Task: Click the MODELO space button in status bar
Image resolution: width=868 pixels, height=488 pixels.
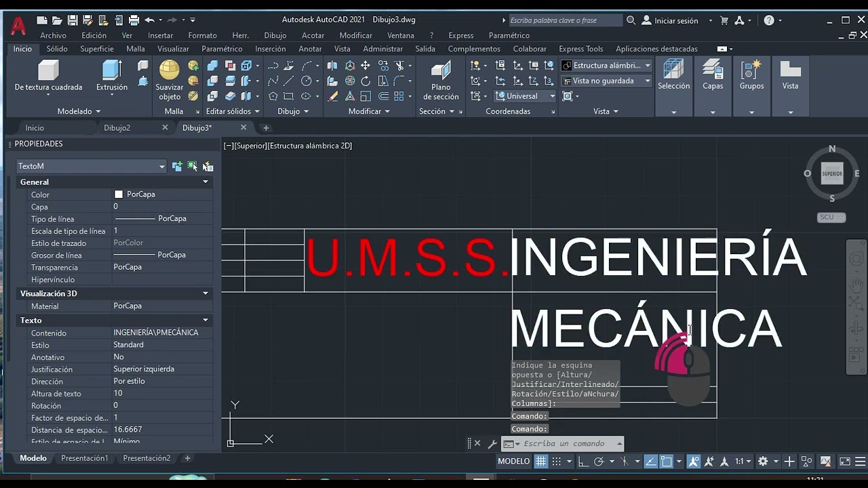Action: [513, 462]
